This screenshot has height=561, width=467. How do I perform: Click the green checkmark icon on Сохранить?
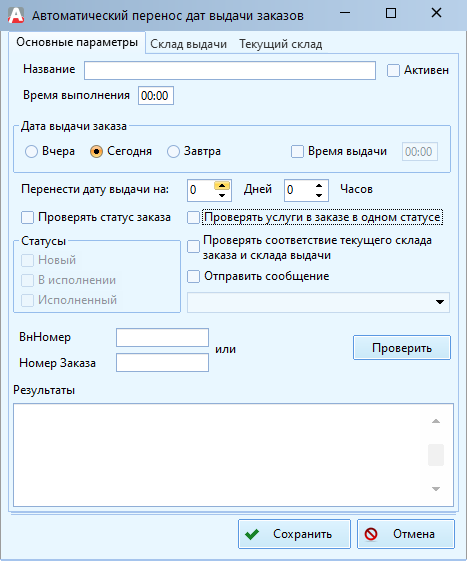(252, 534)
